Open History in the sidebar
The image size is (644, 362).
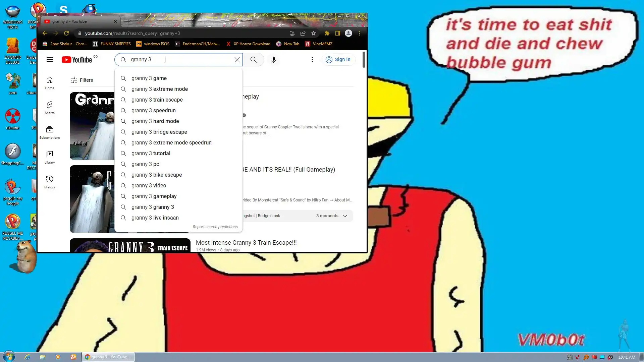point(50,182)
